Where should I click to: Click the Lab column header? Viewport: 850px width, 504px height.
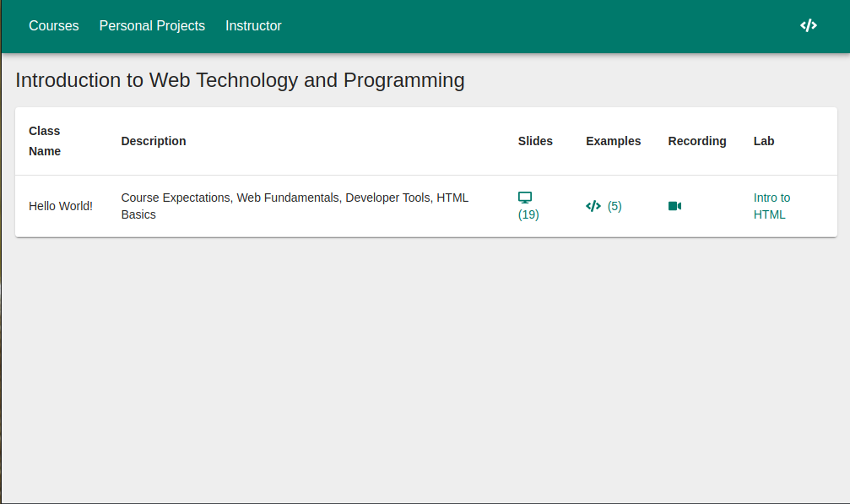pyautogui.click(x=764, y=141)
